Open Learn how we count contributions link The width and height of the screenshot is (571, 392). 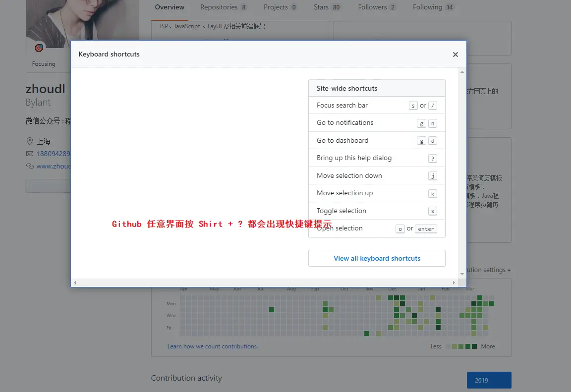pos(213,346)
